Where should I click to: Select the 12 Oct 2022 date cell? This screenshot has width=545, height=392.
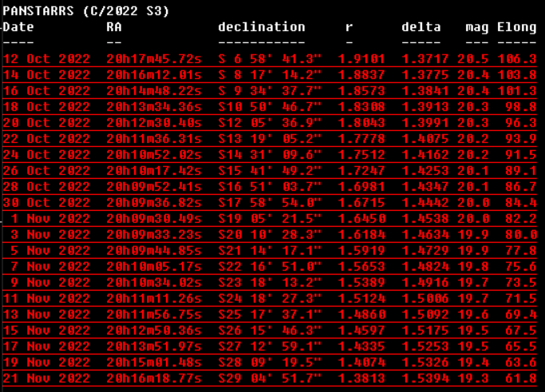point(46,59)
